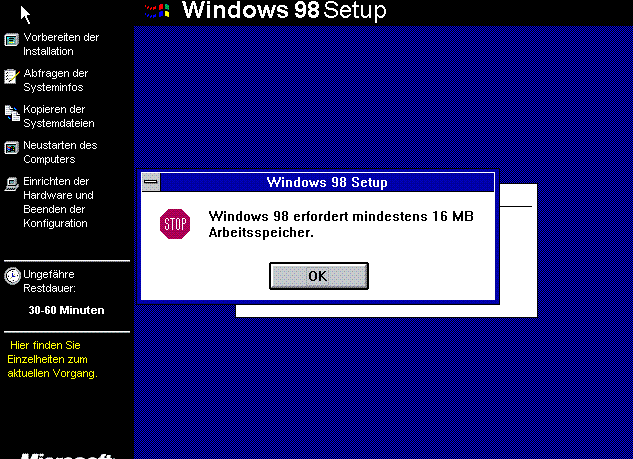This screenshot has height=459, width=633.
Task: Click the 'Neustarten des Computers' text
Action: tap(60, 152)
